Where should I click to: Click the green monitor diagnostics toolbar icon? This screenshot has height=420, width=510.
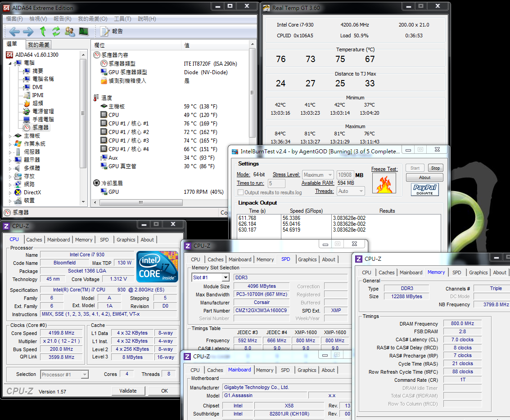pyautogui.click(x=84, y=31)
